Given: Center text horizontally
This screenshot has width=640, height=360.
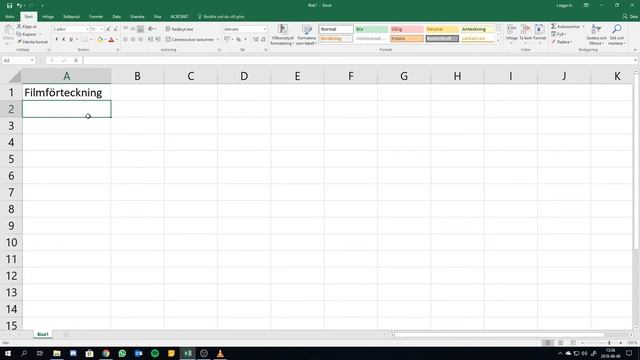Looking at the screenshot, I should 133,40.
